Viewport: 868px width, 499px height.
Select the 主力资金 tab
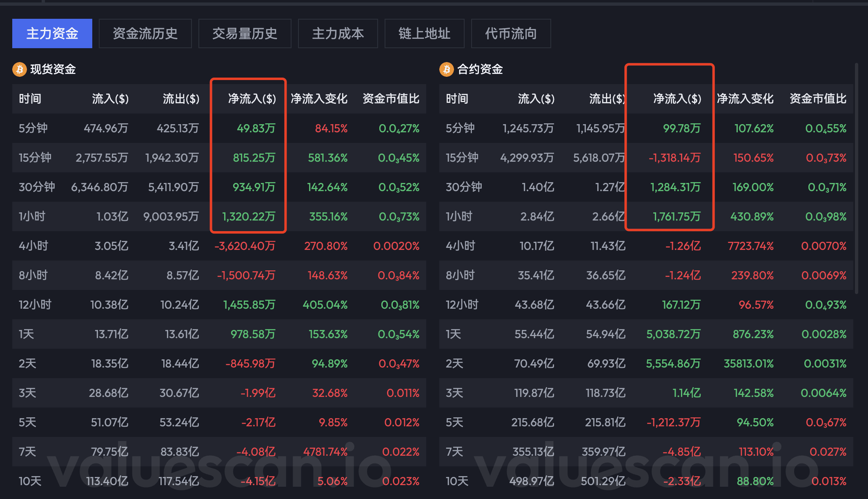pos(52,33)
